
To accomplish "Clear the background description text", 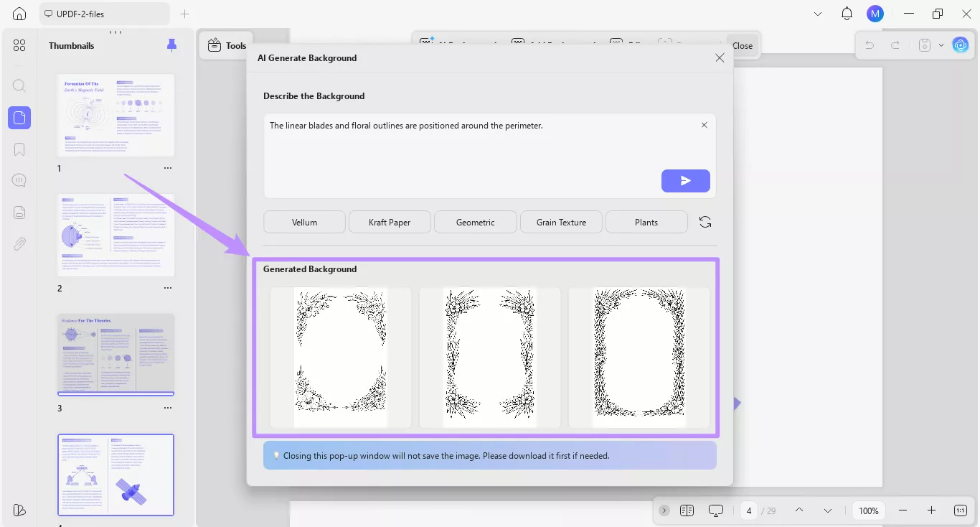I will [x=704, y=125].
